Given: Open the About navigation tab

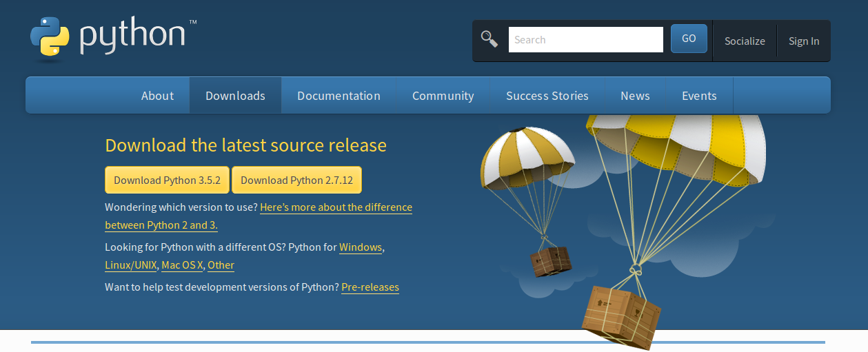Looking at the screenshot, I should pos(157,96).
